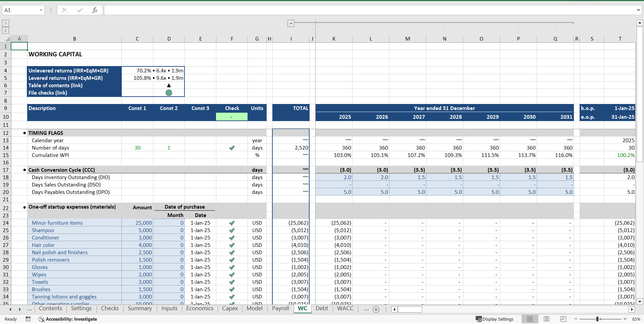Open the Economics sheet tab
The height and width of the screenshot is (324, 644).
tap(200, 309)
